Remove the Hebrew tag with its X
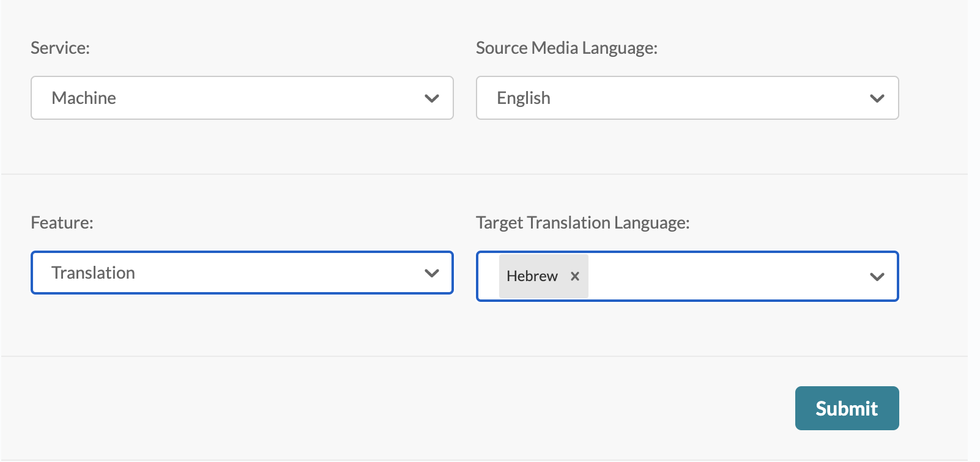 coord(575,276)
